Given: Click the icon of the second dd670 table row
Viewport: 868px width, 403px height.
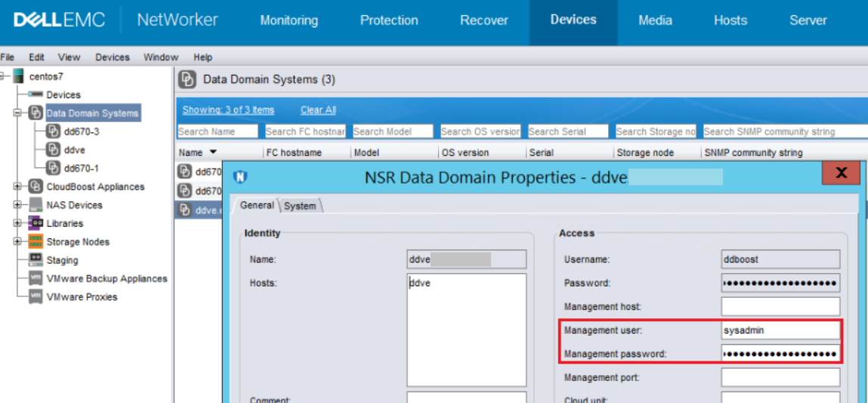Looking at the screenshot, I should pyautogui.click(x=184, y=191).
